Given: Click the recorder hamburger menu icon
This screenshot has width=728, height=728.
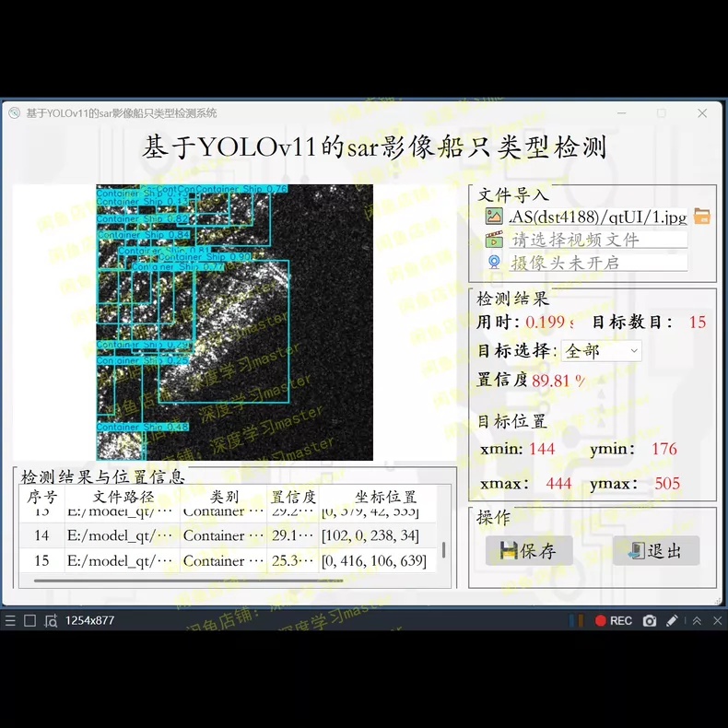Looking at the screenshot, I should [10, 620].
